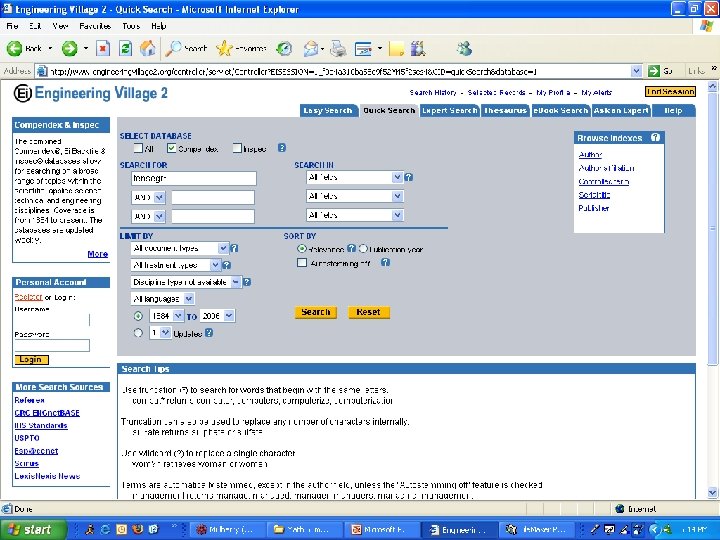Click the Edit page toolbar icon
Viewport: 720px width, 540px height.
tap(363, 48)
